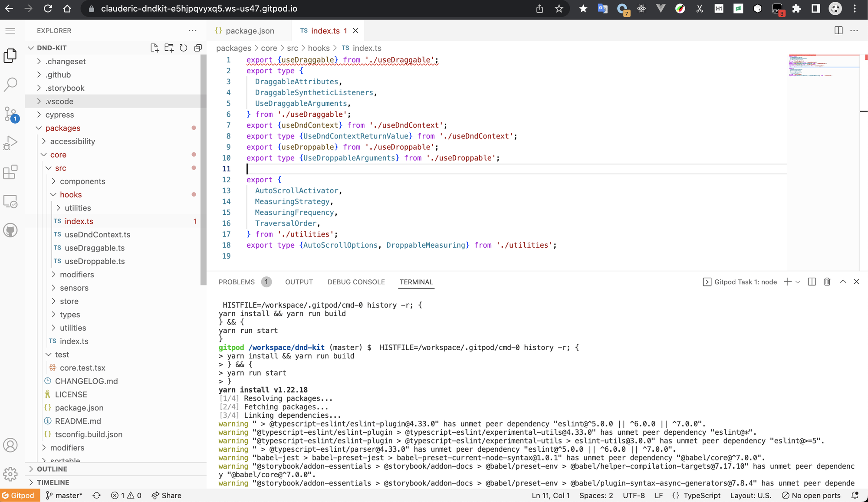Open Explorer more actions ellipsis
This screenshot has height=502, width=868.
193,31
